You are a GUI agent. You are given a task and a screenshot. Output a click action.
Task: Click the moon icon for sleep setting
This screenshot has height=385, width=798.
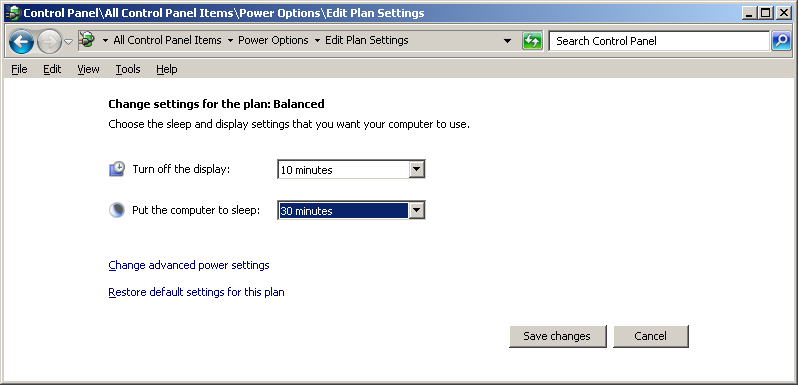tap(117, 210)
